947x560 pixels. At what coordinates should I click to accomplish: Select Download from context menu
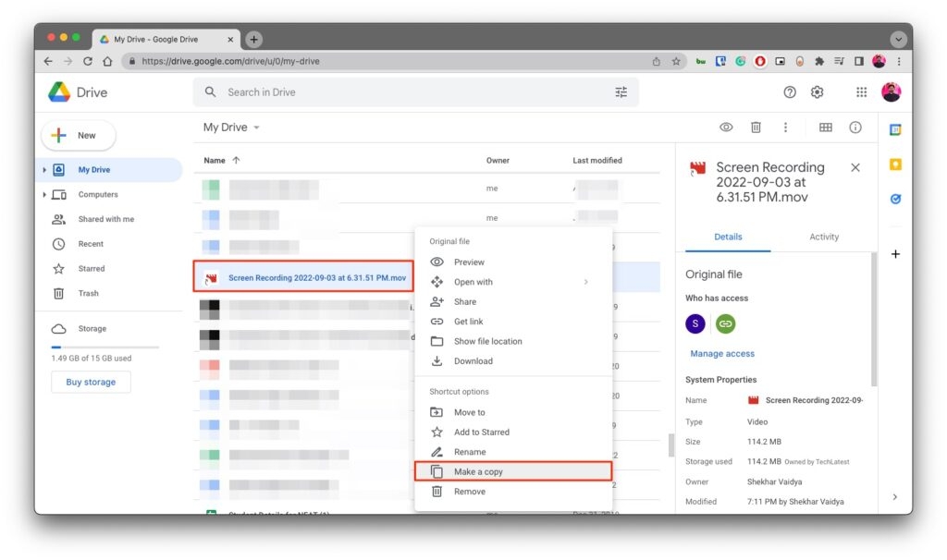click(513, 361)
